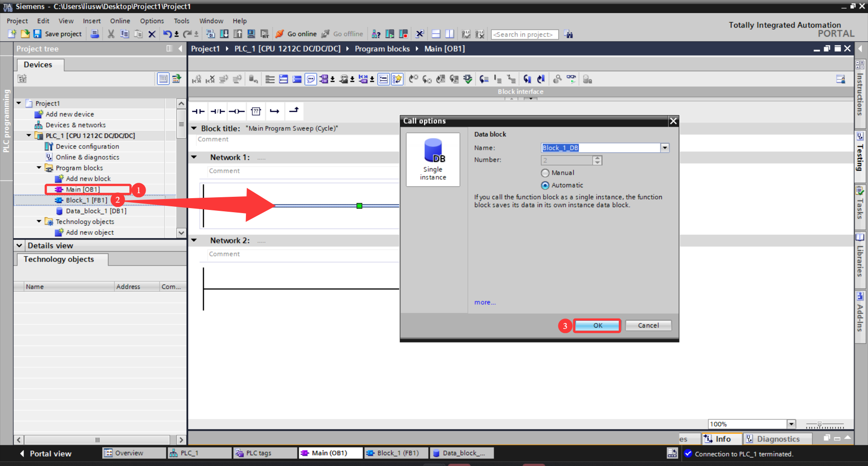Select Single instance DB option
The height and width of the screenshot is (466, 868).
point(433,160)
